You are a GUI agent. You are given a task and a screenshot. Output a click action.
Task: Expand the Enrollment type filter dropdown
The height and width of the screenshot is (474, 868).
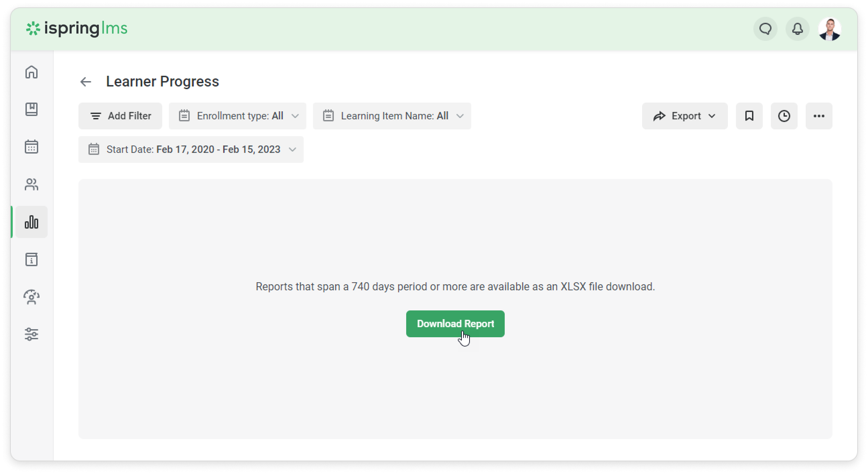click(x=237, y=116)
